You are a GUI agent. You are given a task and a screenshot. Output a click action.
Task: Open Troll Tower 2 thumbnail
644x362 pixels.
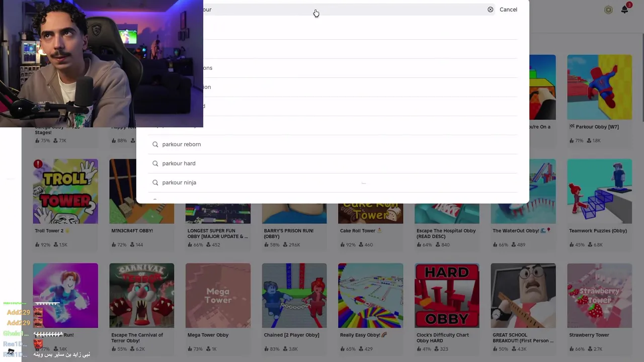point(65,191)
